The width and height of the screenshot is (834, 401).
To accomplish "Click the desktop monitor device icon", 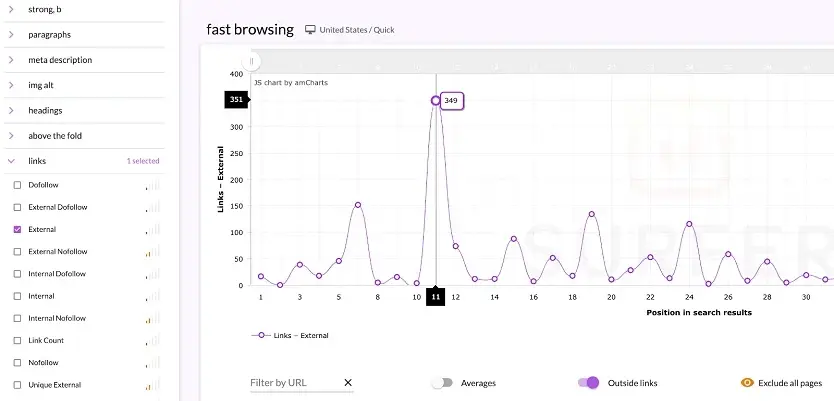I will [310, 30].
